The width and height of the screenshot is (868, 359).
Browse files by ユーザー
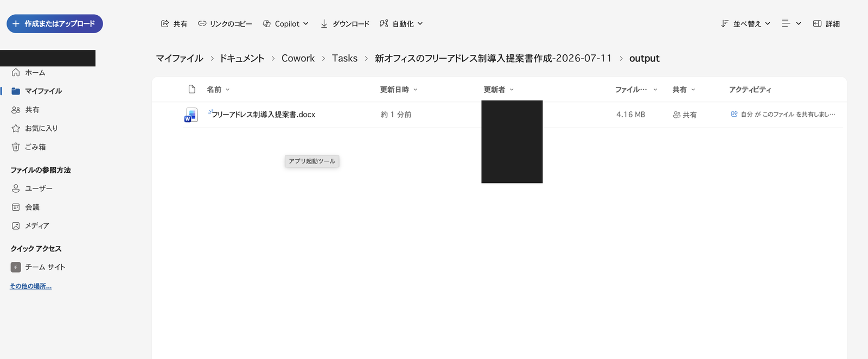click(39, 188)
